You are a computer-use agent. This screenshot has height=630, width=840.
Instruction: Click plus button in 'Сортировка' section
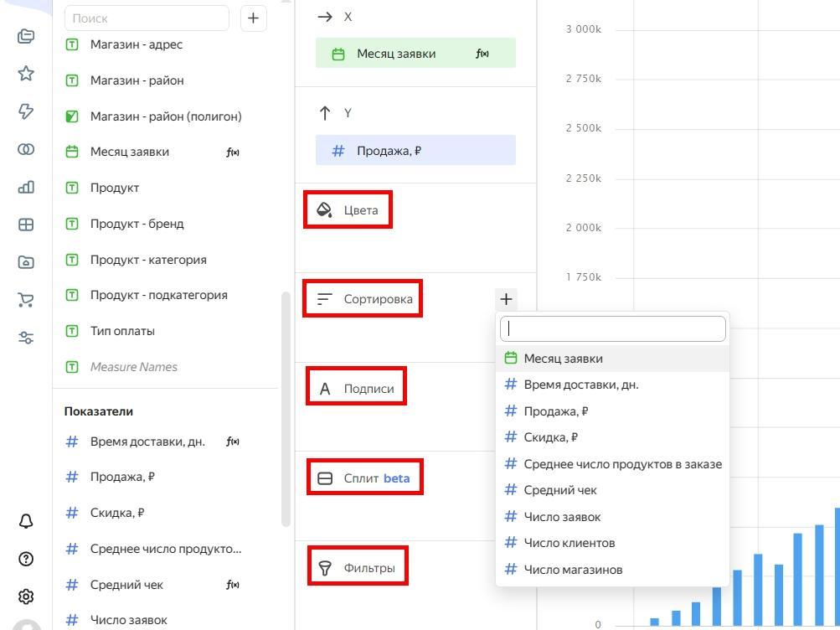(x=506, y=299)
